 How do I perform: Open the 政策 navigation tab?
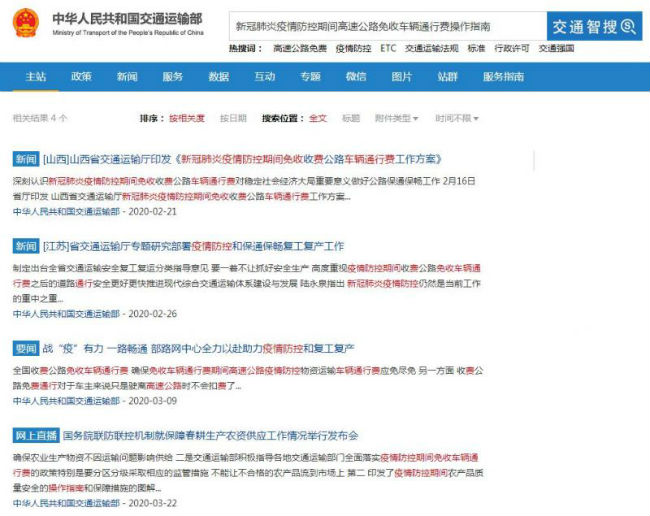click(x=81, y=77)
